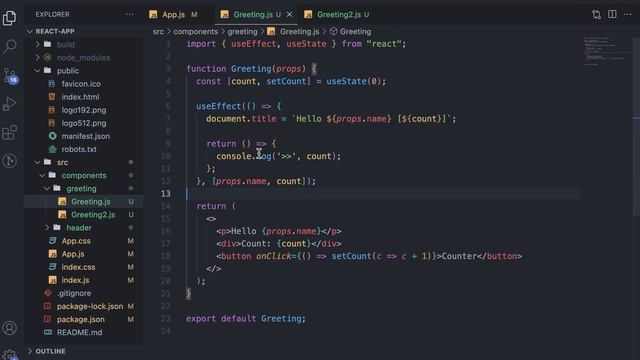This screenshot has width=640, height=360.
Task: Switch to the App.js tab
Action: pyautogui.click(x=173, y=15)
